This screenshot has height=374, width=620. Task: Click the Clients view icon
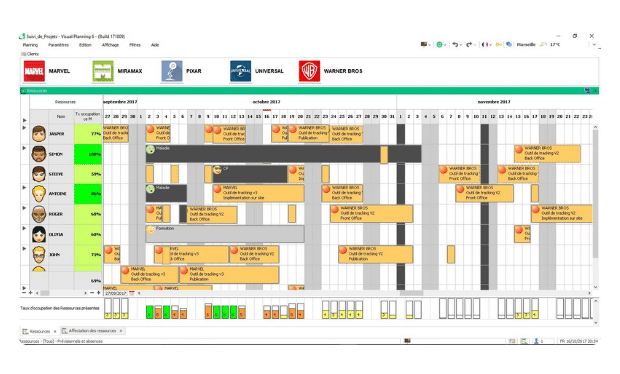[x=24, y=54]
